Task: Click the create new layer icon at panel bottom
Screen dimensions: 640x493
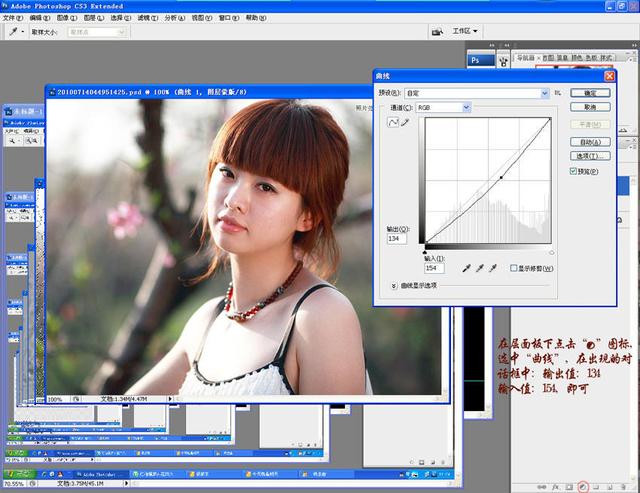Action: click(x=609, y=487)
